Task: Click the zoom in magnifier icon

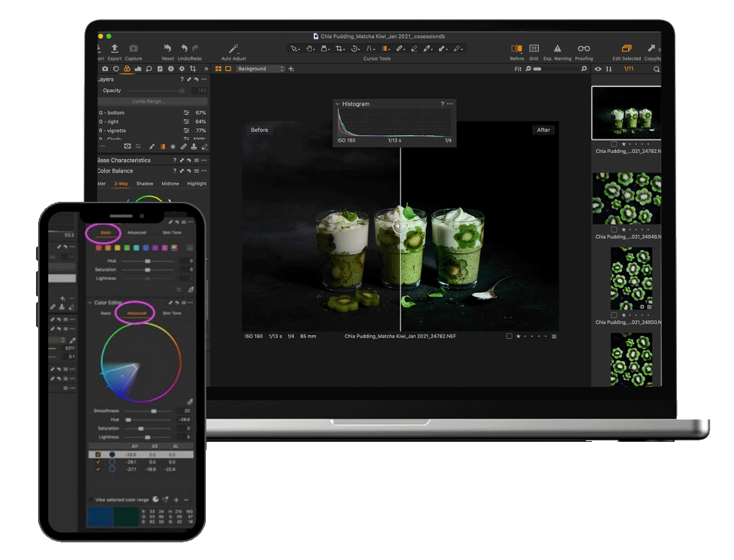Action: (x=584, y=69)
